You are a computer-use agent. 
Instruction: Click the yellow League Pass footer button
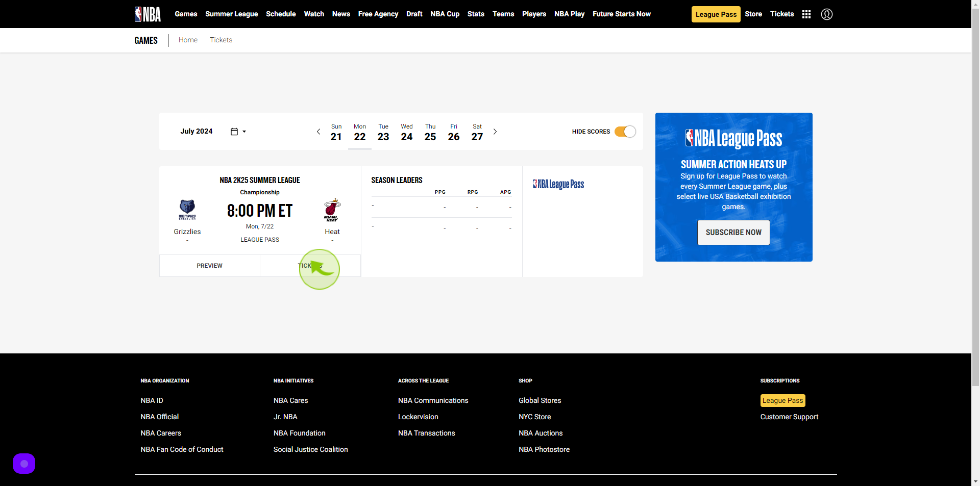[783, 400]
